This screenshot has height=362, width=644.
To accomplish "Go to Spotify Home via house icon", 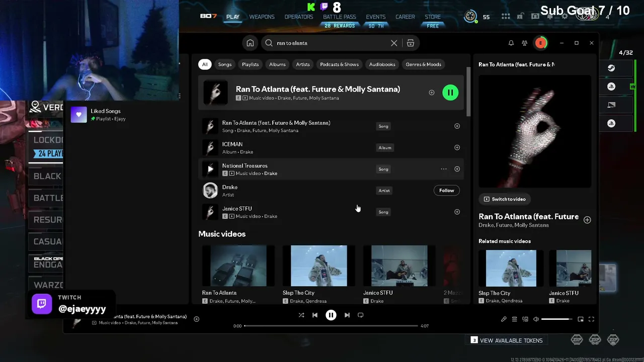I will click(x=250, y=43).
